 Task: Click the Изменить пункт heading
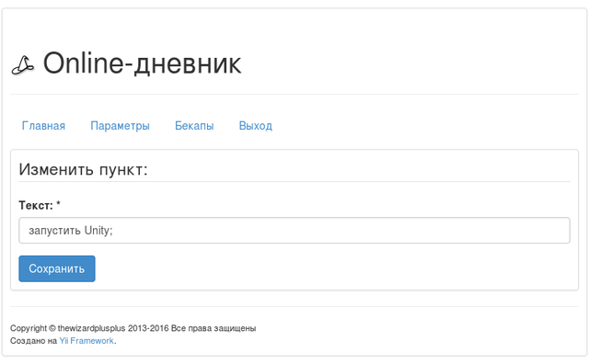pyautogui.click(x=83, y=169)
